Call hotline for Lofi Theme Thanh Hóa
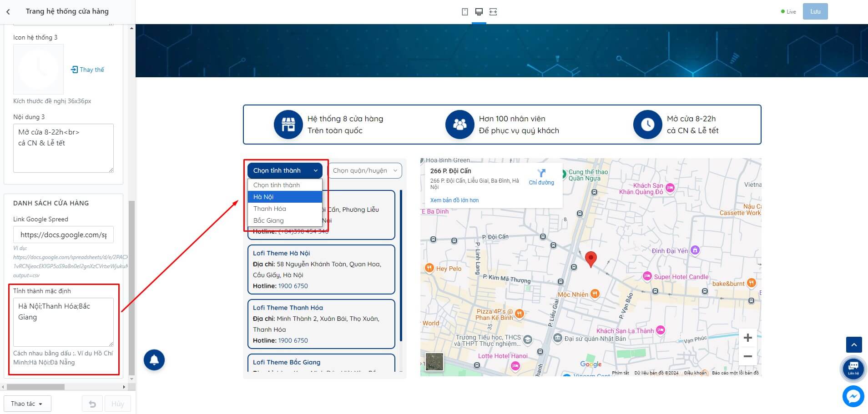The image size is (868, 414). pos(293,340)
